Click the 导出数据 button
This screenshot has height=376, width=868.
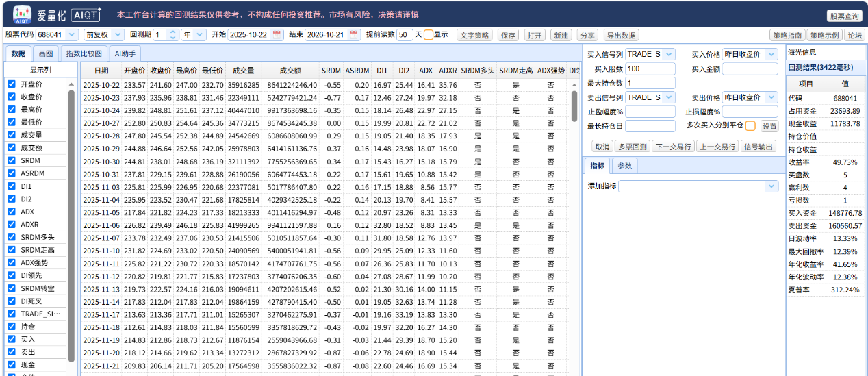tap(621, 35)
